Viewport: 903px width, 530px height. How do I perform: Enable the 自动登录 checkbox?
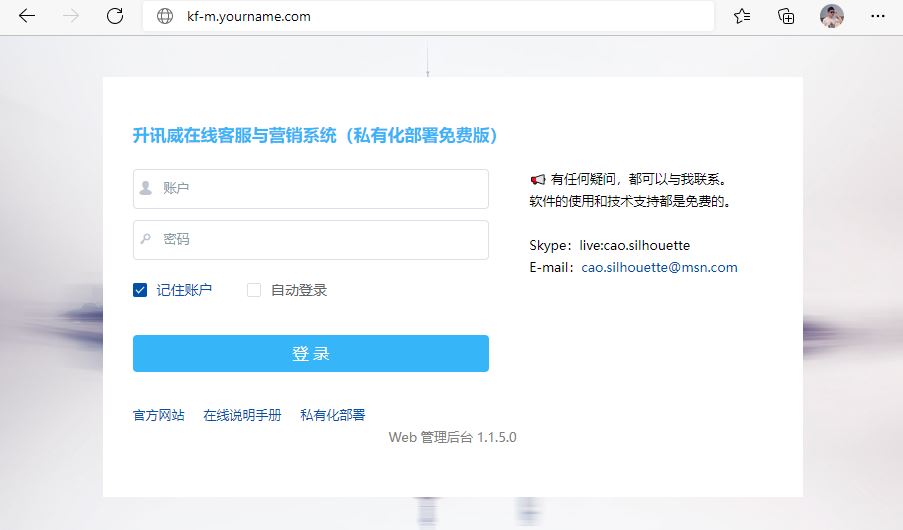click(254, 290)
